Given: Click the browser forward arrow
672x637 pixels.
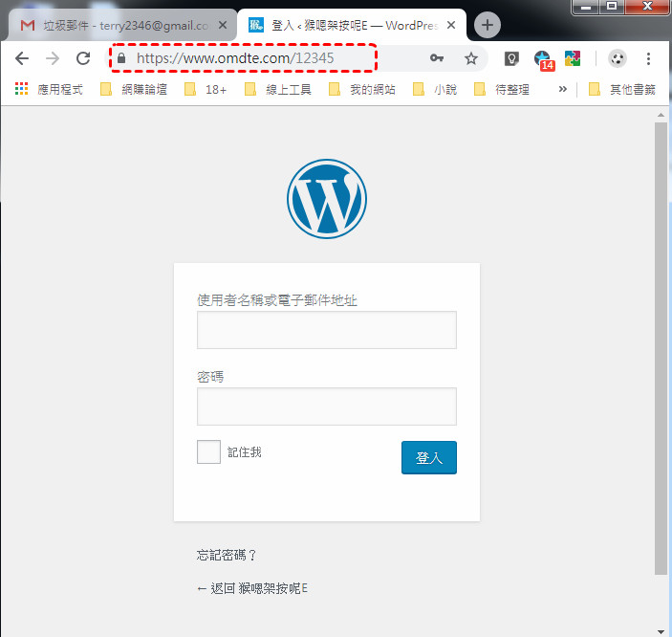Looking at the screenshot, I should pyautogui.click(x=53, y=58).
